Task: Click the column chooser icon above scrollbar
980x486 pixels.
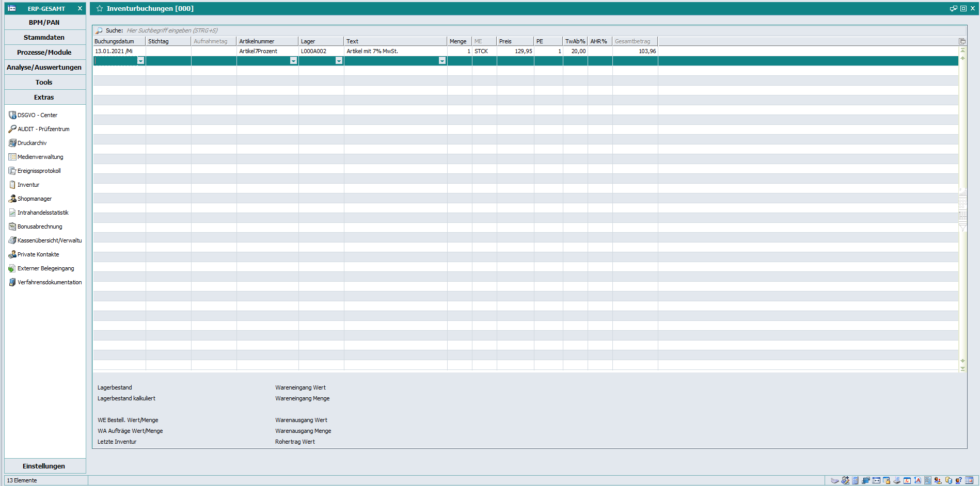Action: point(962,41)
